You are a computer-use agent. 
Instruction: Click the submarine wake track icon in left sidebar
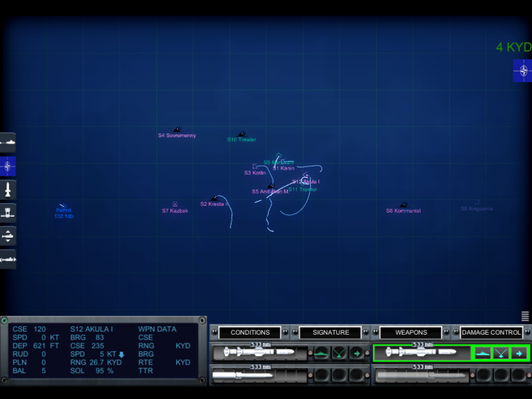pyautogui.click(x=8, y=143)
